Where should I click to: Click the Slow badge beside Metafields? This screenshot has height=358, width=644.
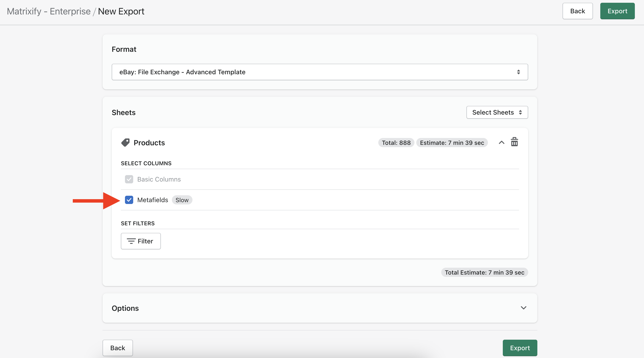click(x=182, y=200)
